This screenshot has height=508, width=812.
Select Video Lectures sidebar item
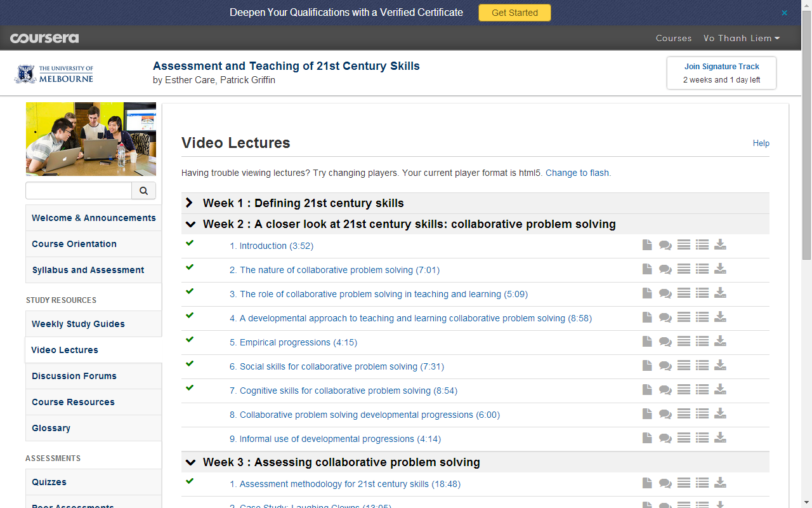click(x=94, y=350)
